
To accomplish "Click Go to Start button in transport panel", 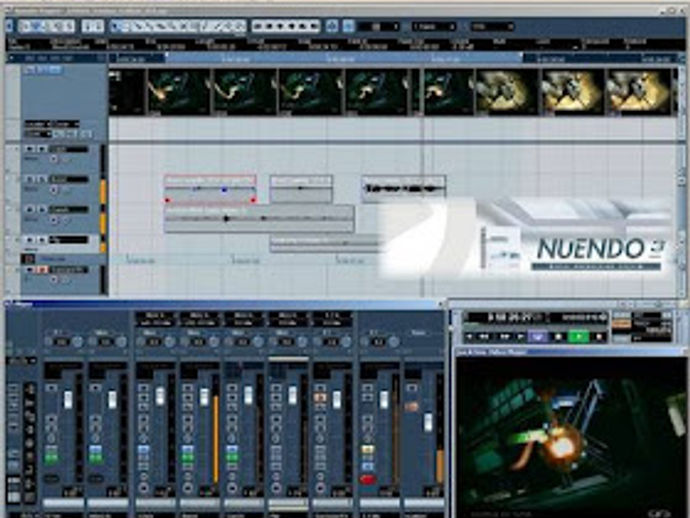I will point(470,337).
